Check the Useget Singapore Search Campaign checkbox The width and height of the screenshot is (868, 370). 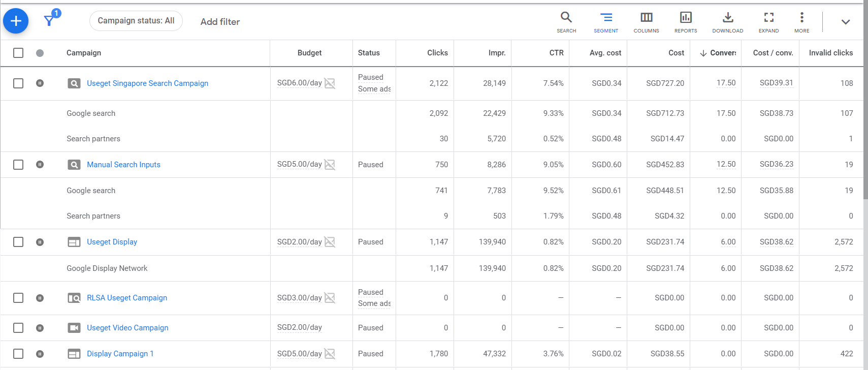18,83
